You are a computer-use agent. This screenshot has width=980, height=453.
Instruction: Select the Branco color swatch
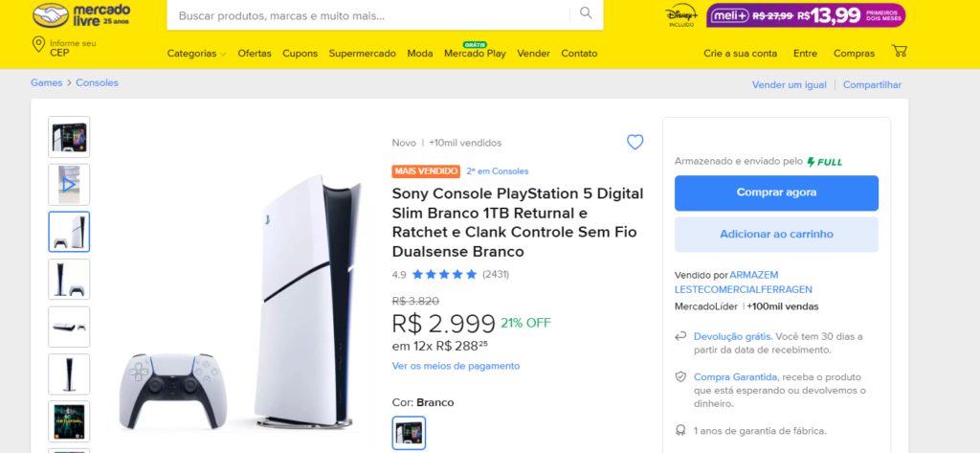[409, 433]
